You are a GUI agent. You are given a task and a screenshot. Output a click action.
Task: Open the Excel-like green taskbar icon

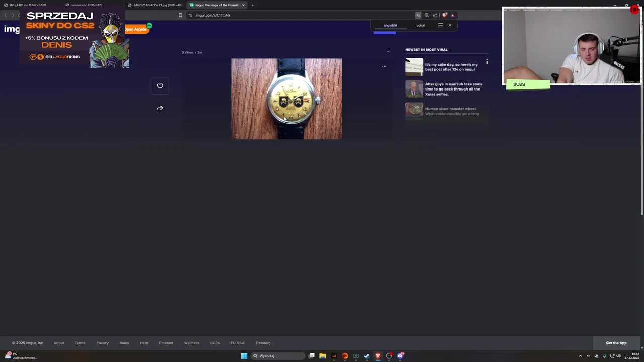(x=356, y=356)
